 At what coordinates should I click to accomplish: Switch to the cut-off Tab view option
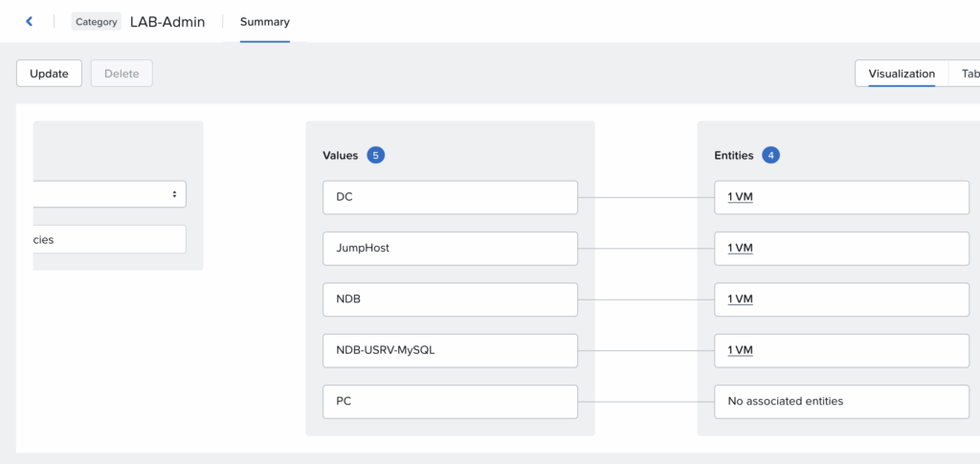[965, 74]
